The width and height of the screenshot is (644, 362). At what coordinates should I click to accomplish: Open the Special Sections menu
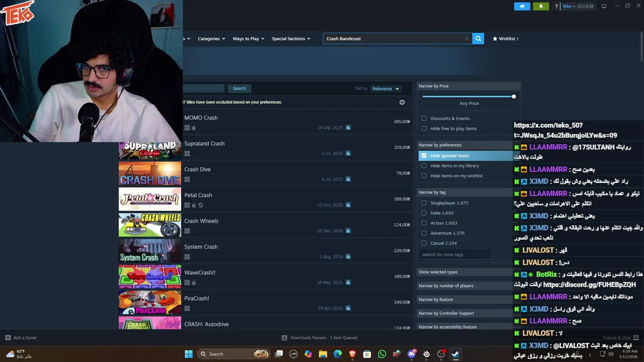click(291, 39)
